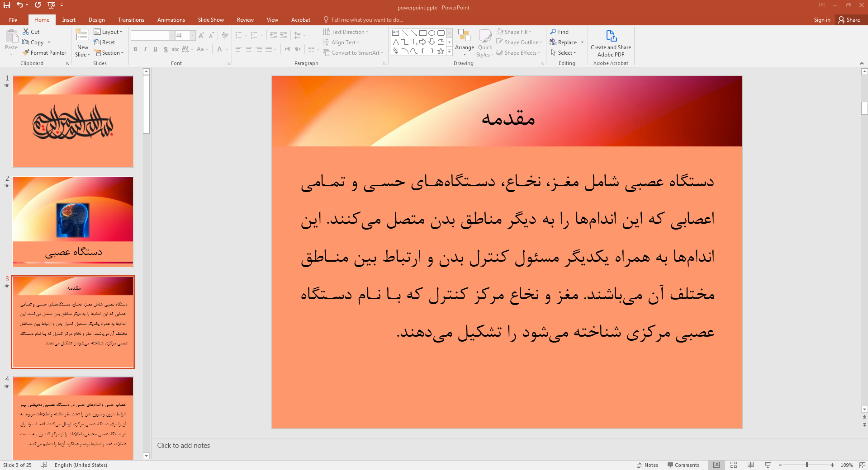868x470 pixels.
Task: Align text left
Action: click(238, 49)
